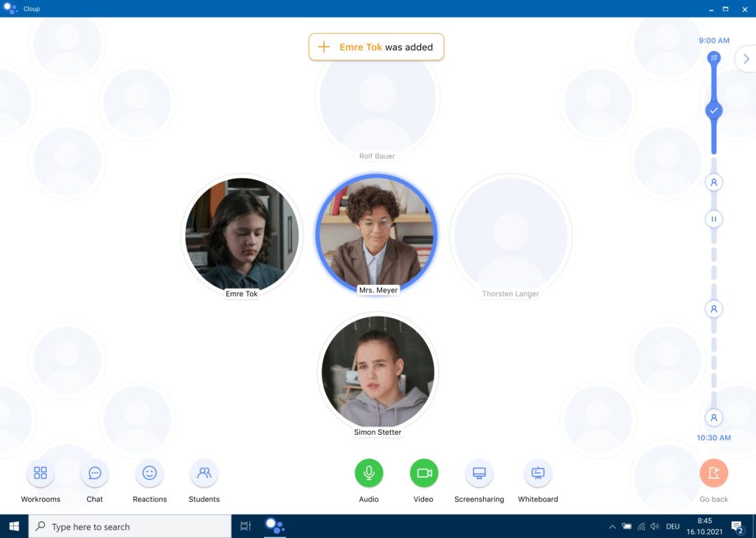Click the Windows taskbar search field

point(130,526)
